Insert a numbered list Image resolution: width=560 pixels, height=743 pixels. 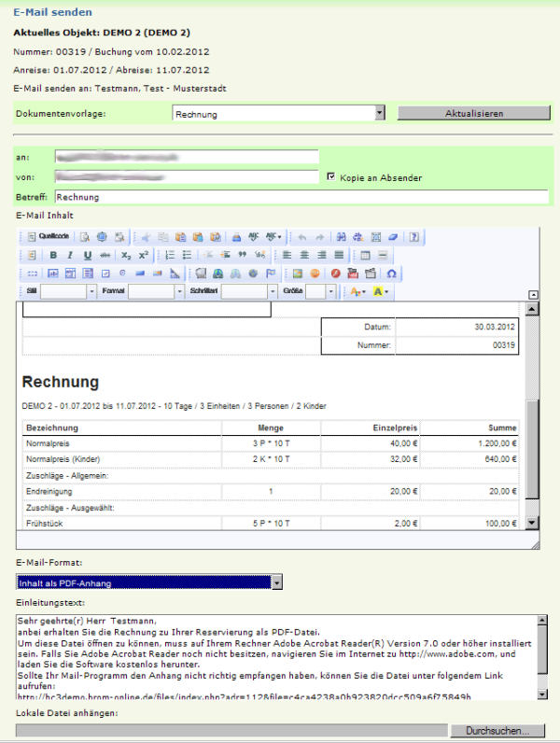[170, 256]
